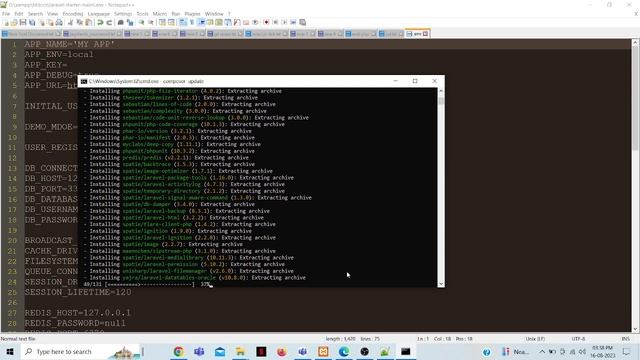
Task: Open the user defined language dialog icon
Action: [x=210, y=22]
